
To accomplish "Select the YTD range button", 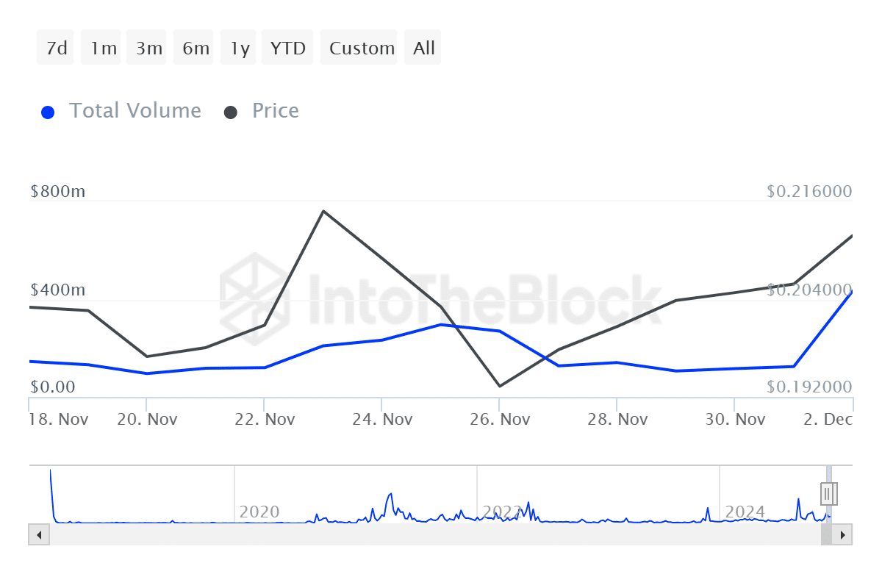I will pos(287,49).
